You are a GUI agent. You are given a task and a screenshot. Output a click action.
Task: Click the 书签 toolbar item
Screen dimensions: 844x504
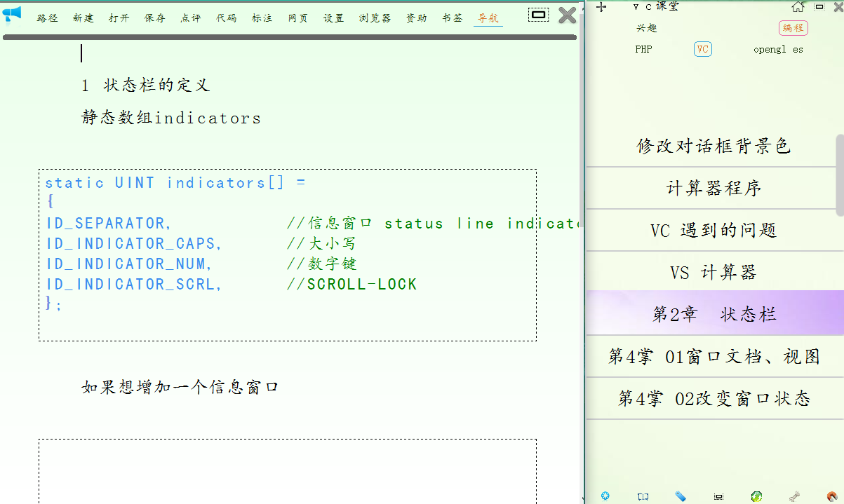(453, 18)
